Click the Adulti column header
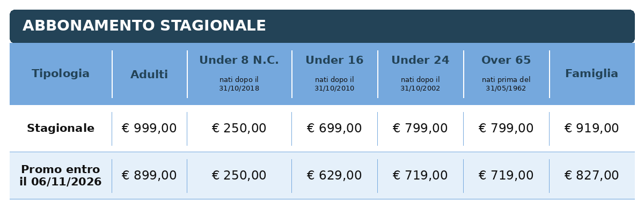Image resolution: width=644 pixels, height=209 pixels. (x=149, y=75)
